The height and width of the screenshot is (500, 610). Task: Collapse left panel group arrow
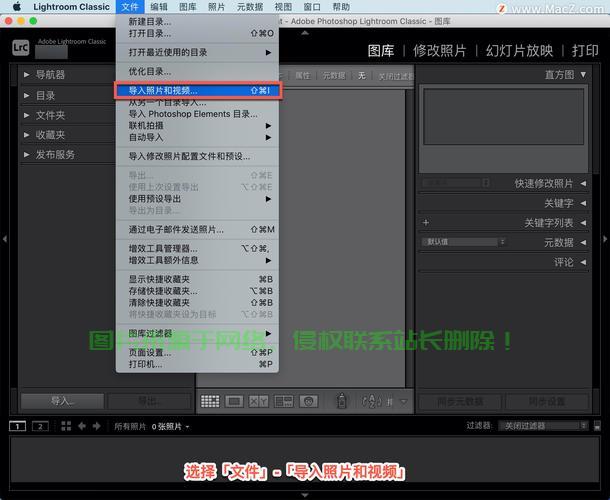5,239
